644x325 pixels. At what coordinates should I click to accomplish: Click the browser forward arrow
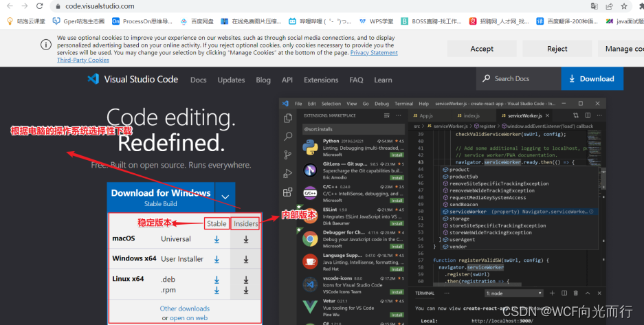(x=25, y=6)
